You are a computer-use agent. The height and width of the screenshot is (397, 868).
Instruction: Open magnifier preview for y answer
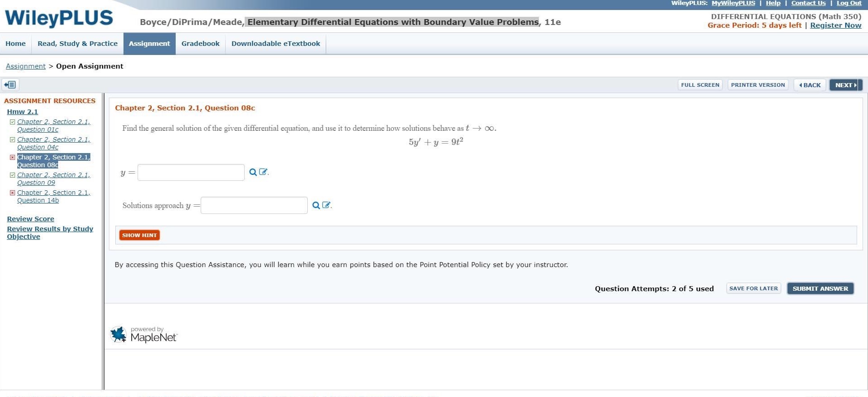tap(253, 172)
